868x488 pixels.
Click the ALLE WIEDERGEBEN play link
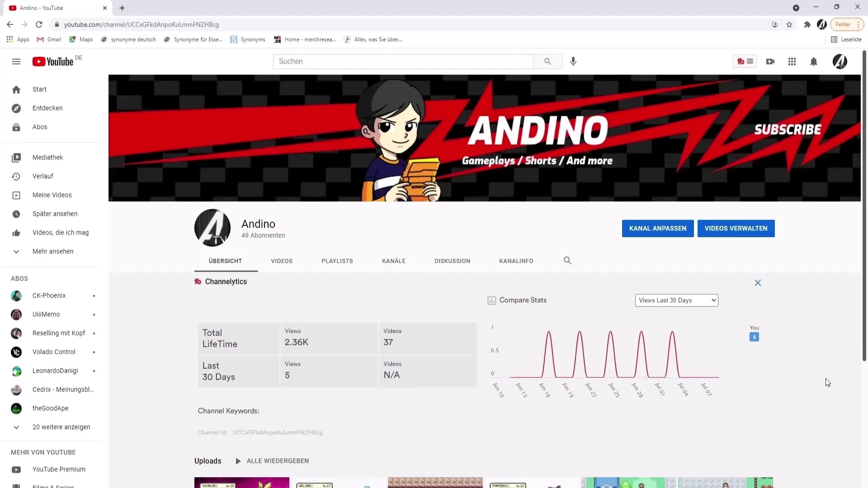pyautogui.click(x=271, y=461)
